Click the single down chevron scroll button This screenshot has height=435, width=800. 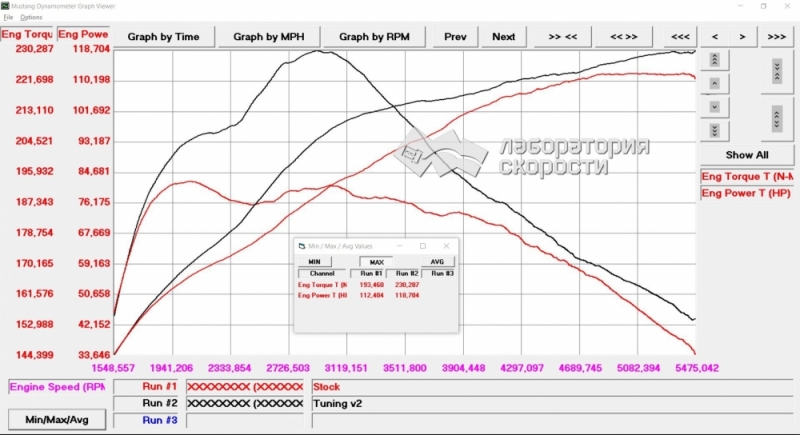point(715,106)
